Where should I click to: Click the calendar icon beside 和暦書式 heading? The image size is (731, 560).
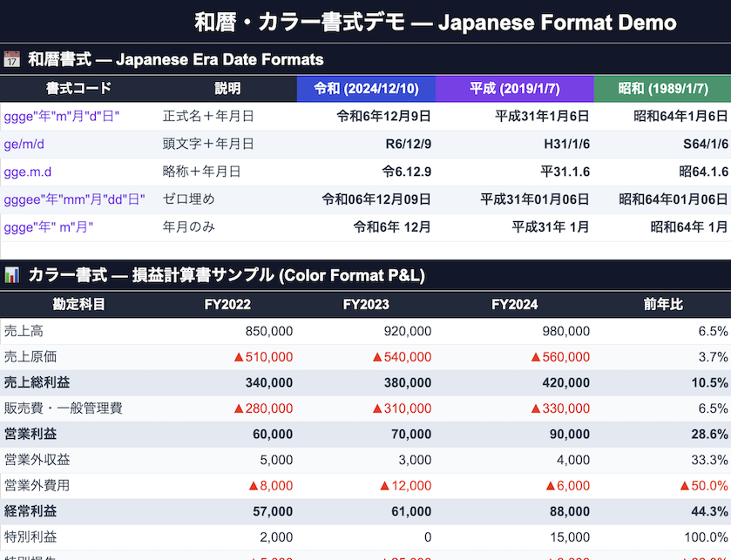(14, 59)
